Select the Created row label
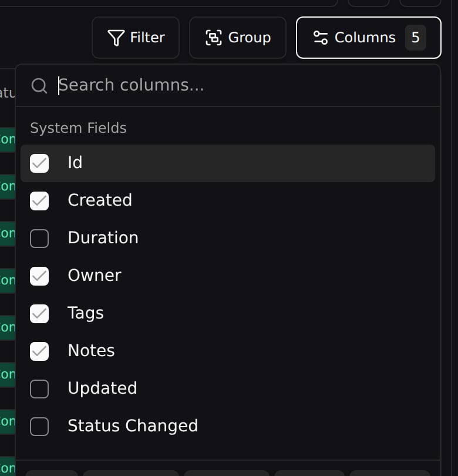 point(100,200)
